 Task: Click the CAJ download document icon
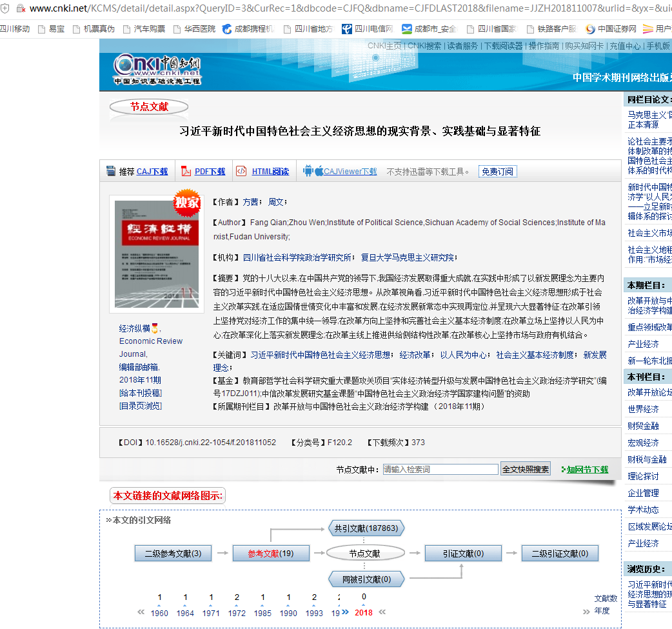pos(111,172)
